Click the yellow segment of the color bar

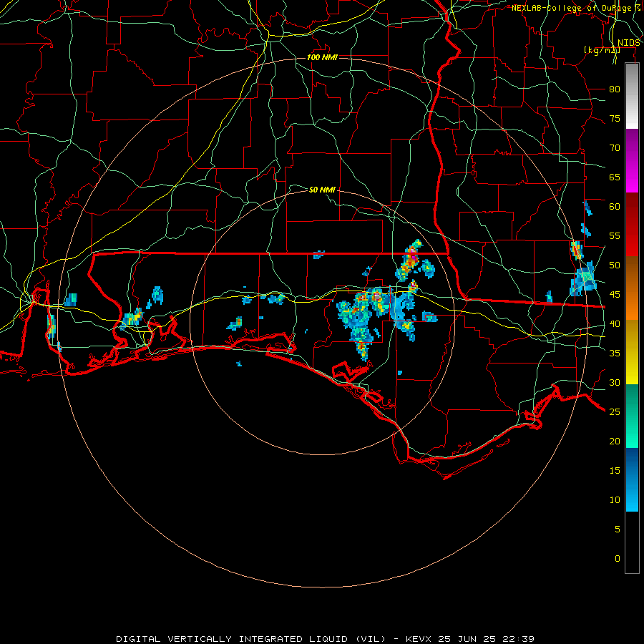pyautogui.click(x=632, y=352)
